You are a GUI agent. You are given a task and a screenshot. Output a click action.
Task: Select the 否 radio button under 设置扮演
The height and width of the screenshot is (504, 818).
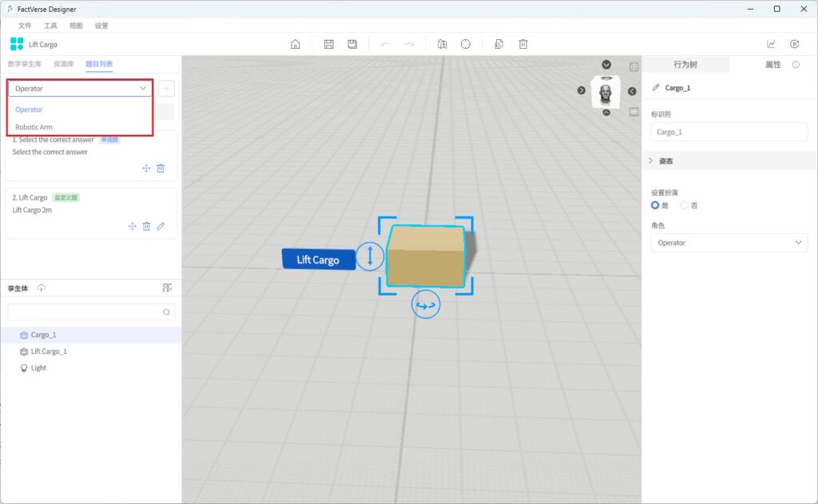685,205
